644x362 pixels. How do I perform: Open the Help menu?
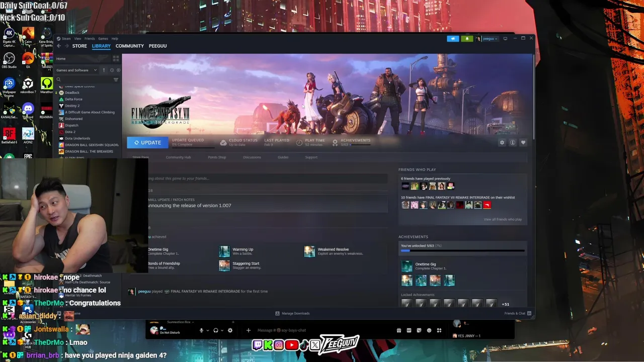click(115, 39)
